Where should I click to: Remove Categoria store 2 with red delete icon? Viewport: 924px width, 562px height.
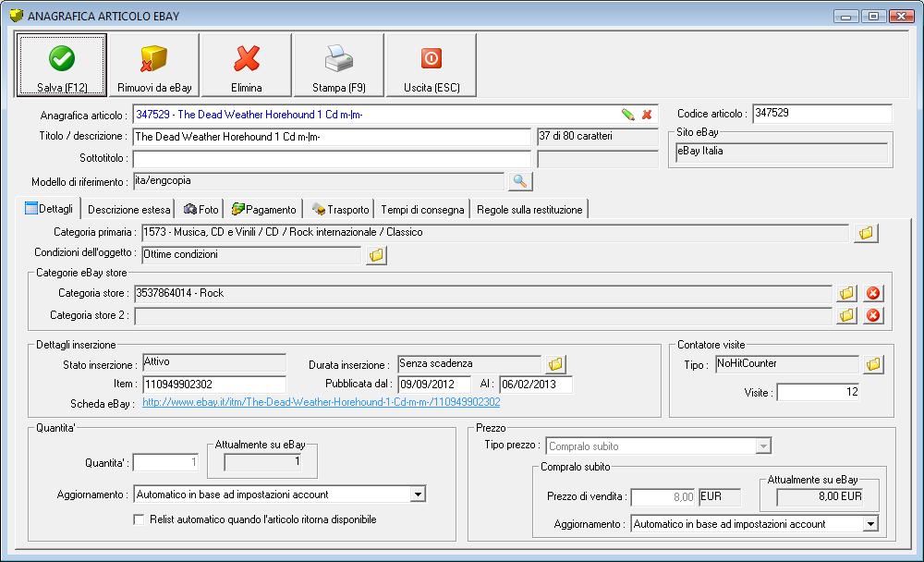[873, 315]
